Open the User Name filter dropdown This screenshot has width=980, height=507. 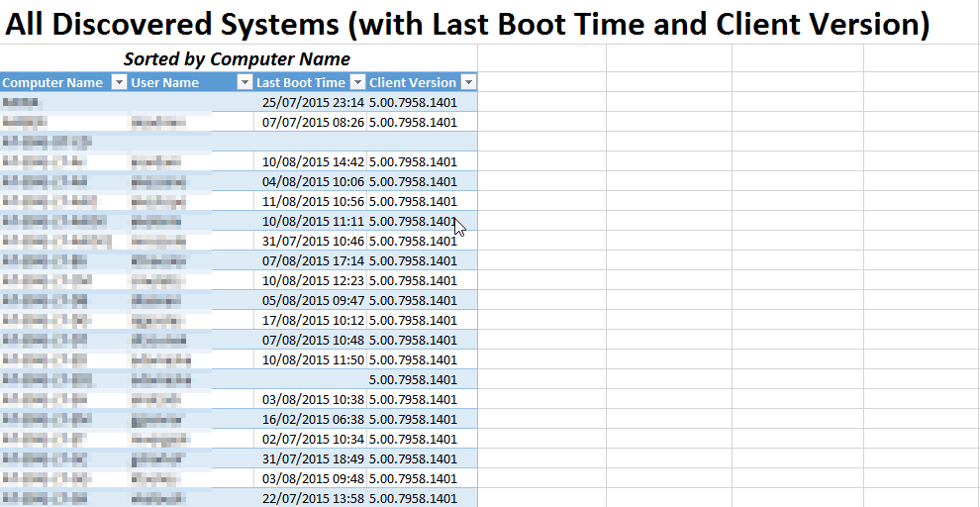pyautogui.click(x=245, y=83)
